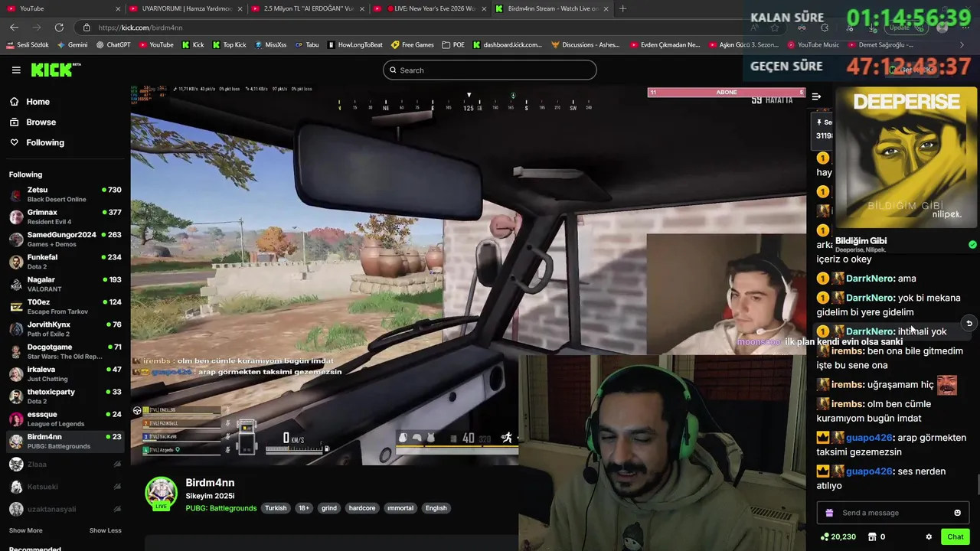Click the Birdm4nn channel avatar with LIVE badge
Screen dimensions: 980x551
pyautogui.click(x=162, y=494)
